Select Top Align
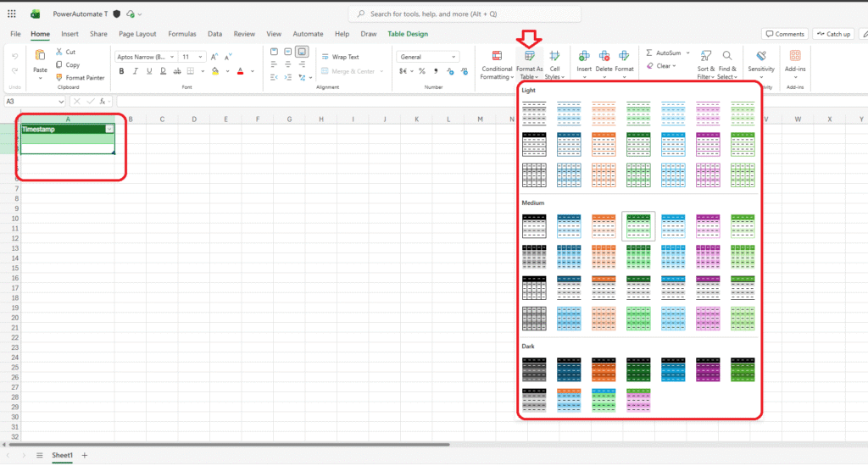This screenshot has width=868, height=466. pyautogui.click(x=274, y=52)
